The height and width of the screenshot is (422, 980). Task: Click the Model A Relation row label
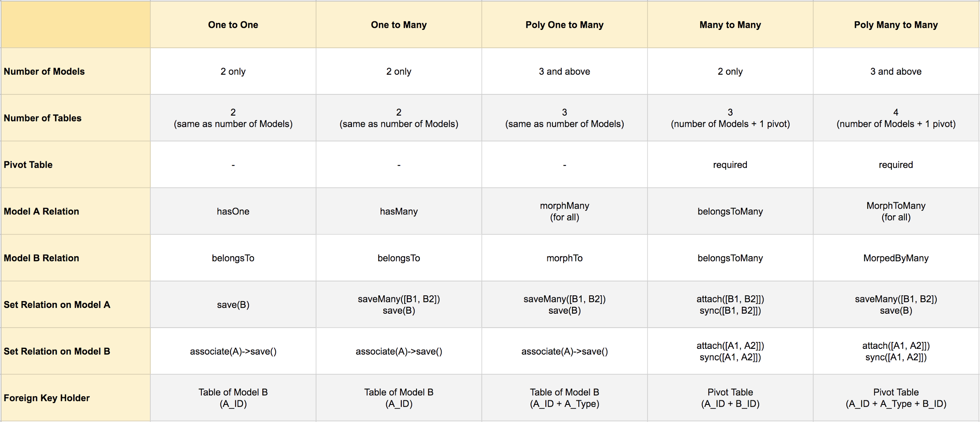(x=42, y=211)
